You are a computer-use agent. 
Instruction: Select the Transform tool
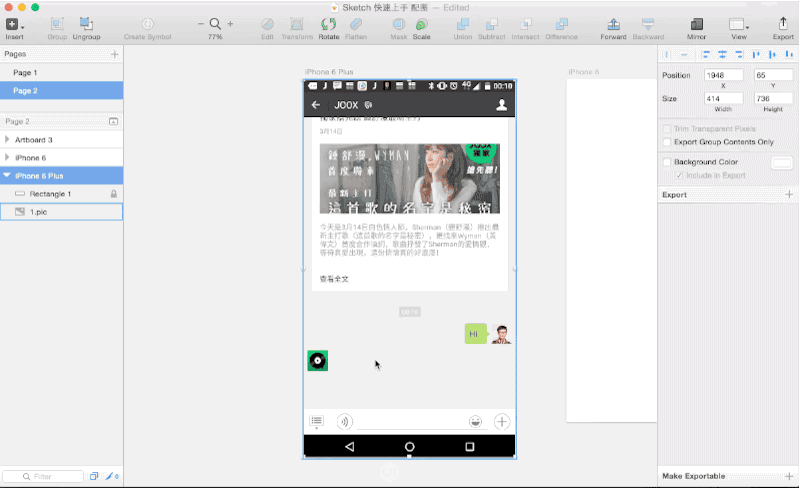(x=296, y=24)
